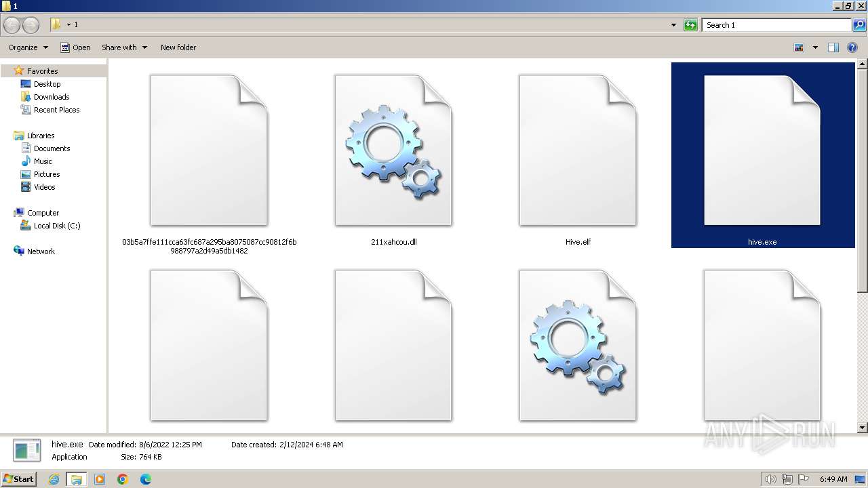Open network status tray icon

coord(787,479)
